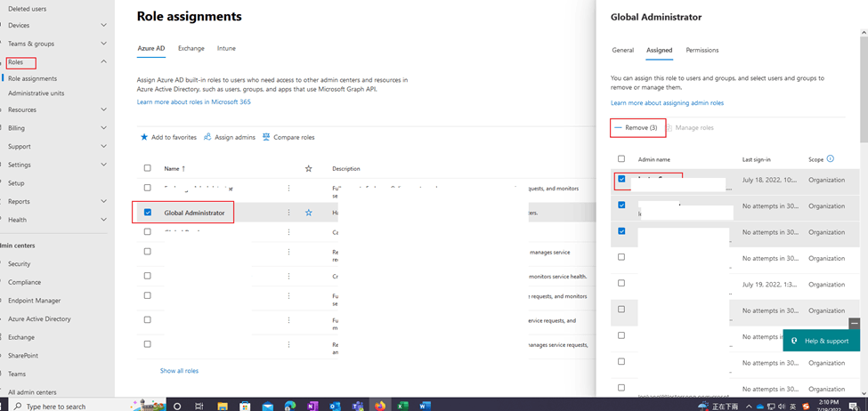Screen dimensions: 868x411
Task: Open Outlook from the taskbar
Action: pyautogui.click(x=335, y=406)
